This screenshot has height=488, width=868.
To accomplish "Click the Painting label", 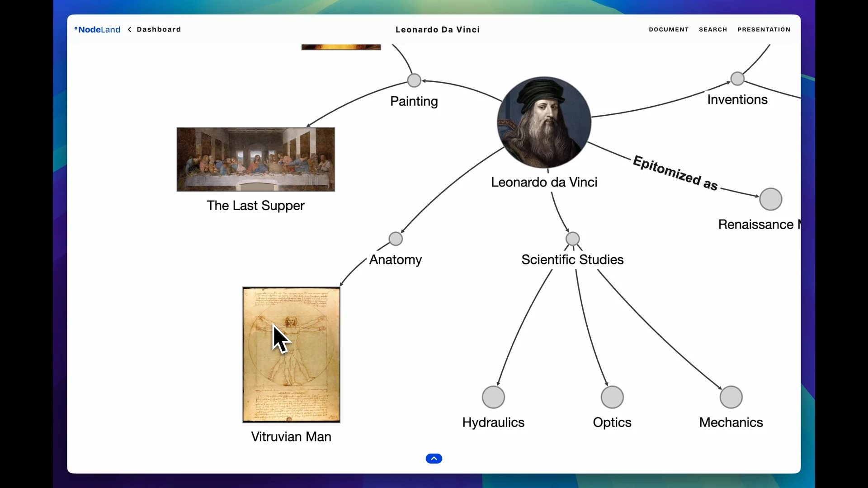I will [414, 101].
